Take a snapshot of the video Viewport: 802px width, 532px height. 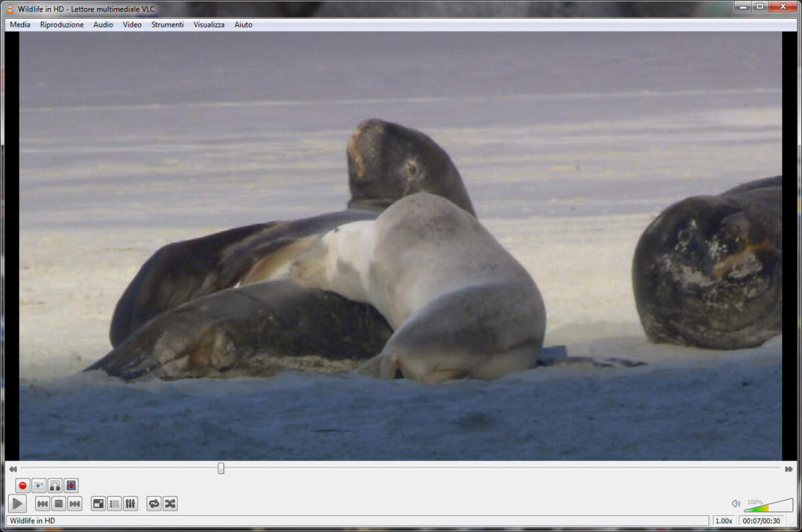39,486
